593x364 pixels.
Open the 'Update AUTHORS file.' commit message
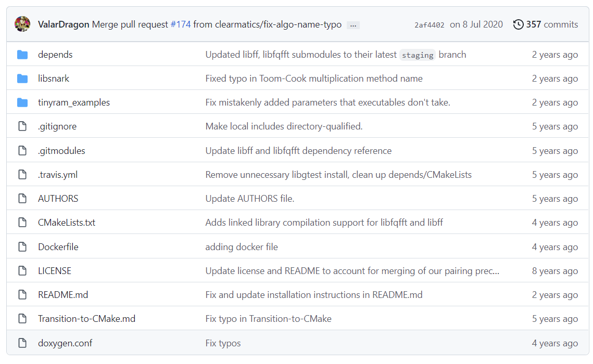point(249,199)
